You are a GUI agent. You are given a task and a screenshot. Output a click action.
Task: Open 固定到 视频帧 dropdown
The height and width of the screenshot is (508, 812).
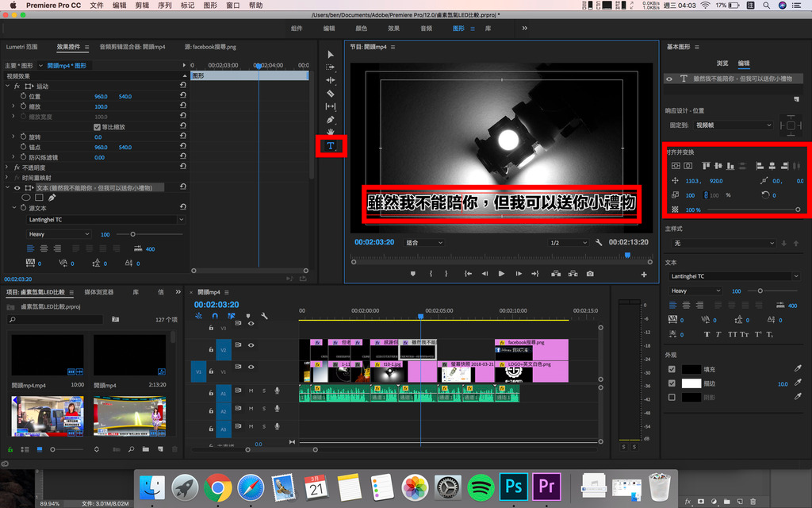click(733, 125)
